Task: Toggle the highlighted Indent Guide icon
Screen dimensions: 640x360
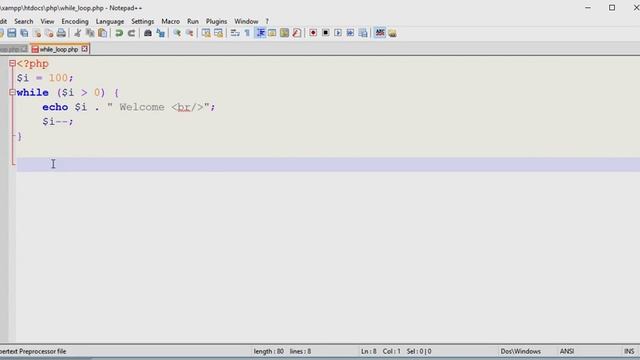Action: click(x=260, y=33)
